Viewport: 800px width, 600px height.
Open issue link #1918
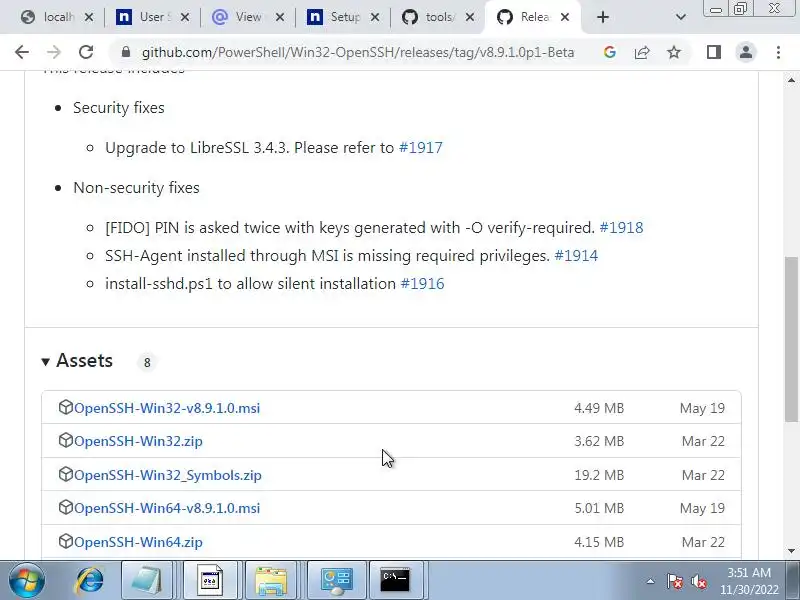(x=621, y=228)
